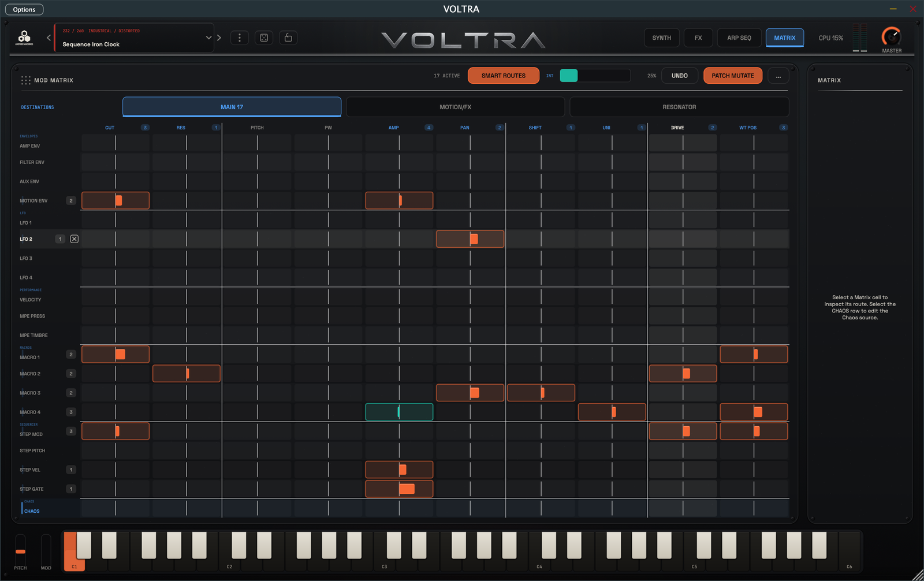Toggle the preset lock icon
This screenshot has width=924, height=581.
pos(288,38)
